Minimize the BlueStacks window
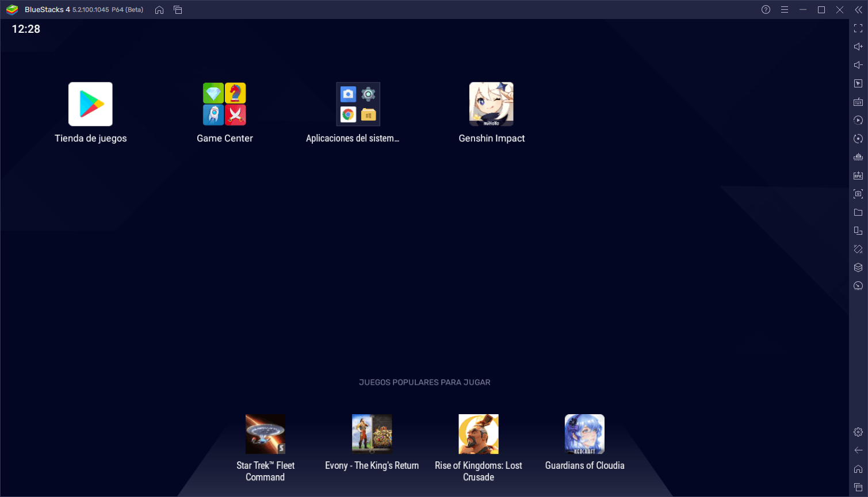The width and height of the screenshot is (868, 497). point(803,10)
